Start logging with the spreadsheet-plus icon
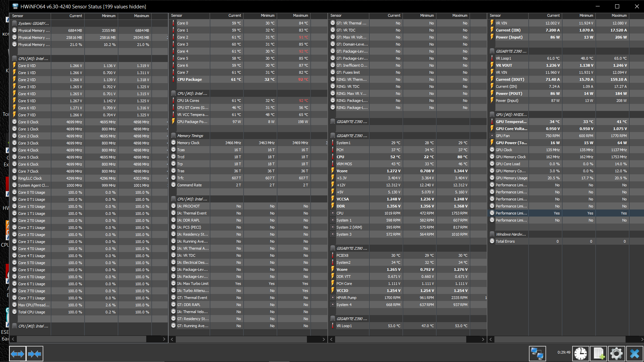 tap(599, 354)
